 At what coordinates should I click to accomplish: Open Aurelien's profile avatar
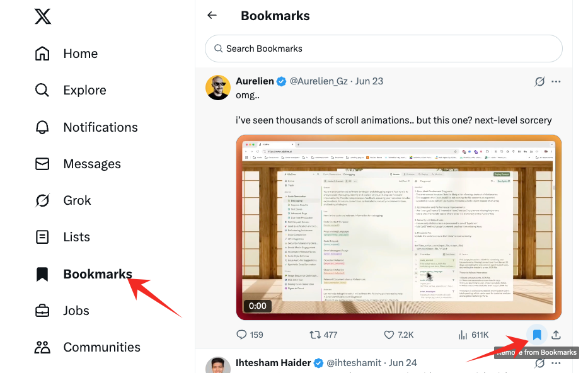(218, 88)
